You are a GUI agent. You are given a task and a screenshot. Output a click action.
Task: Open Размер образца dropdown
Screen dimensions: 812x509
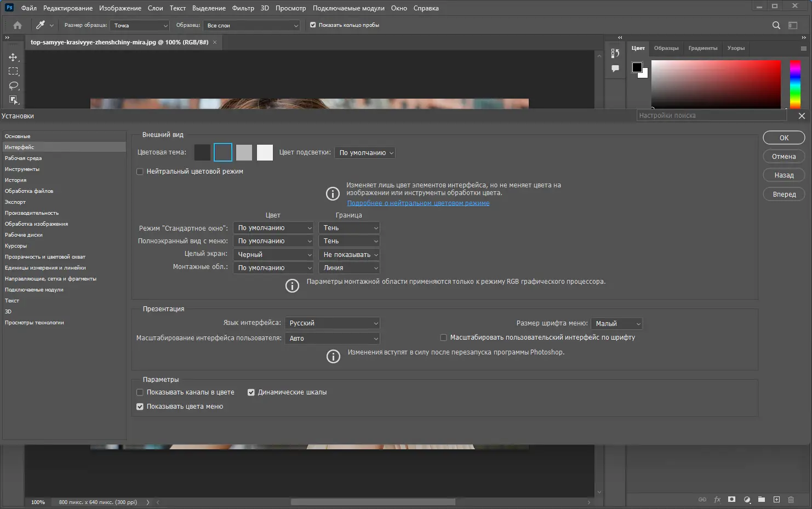pos(140,25)
